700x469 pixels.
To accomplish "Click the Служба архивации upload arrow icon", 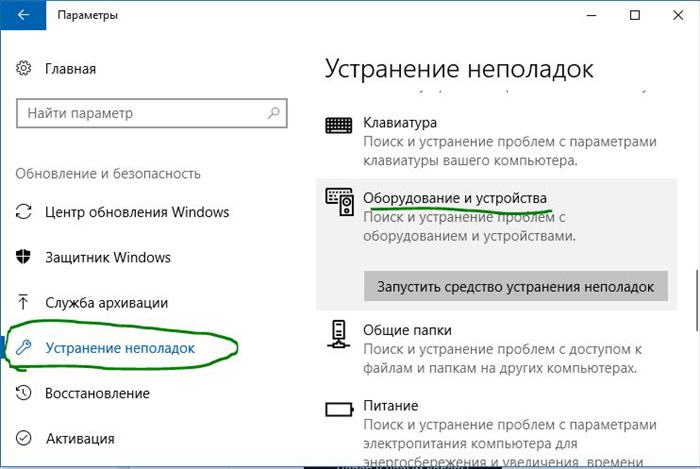I will [23, 302].
